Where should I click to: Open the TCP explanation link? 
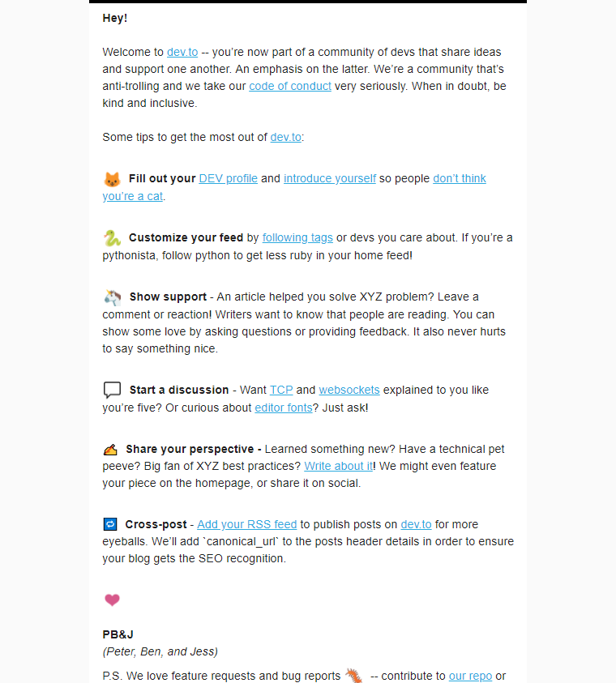pyautogui.click(x=281, y=390)
